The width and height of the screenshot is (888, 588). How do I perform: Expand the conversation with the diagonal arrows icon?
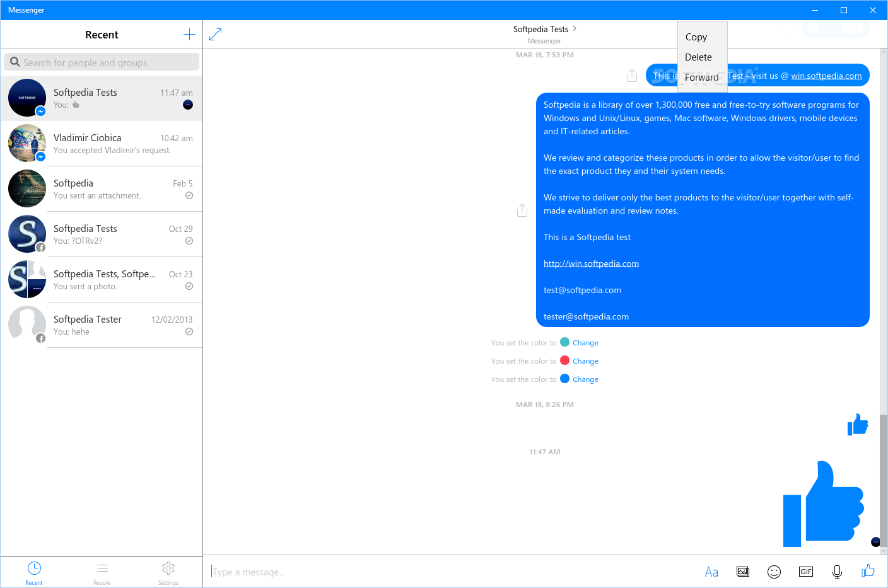coord(215,34)
